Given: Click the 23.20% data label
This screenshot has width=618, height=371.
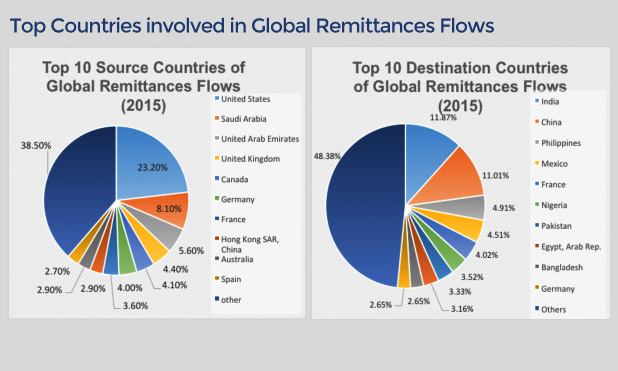Looking at the screenshot, I should pyautogui.click(x=153, y=168).
